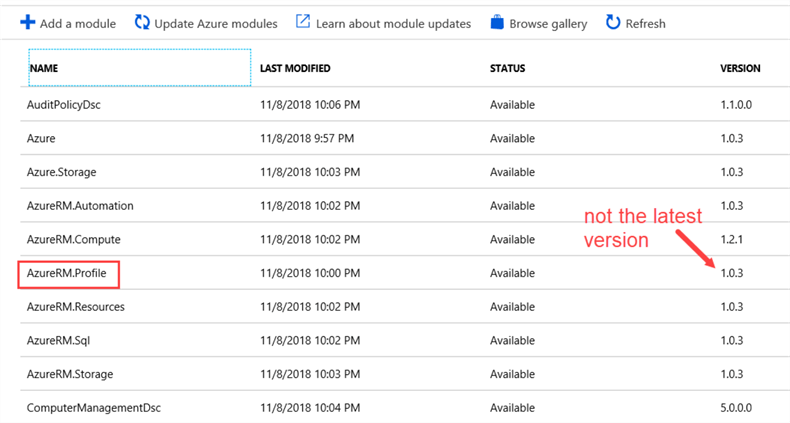Click the Refresh label
The height and width of the screenshot is (423, 790).
645,24
